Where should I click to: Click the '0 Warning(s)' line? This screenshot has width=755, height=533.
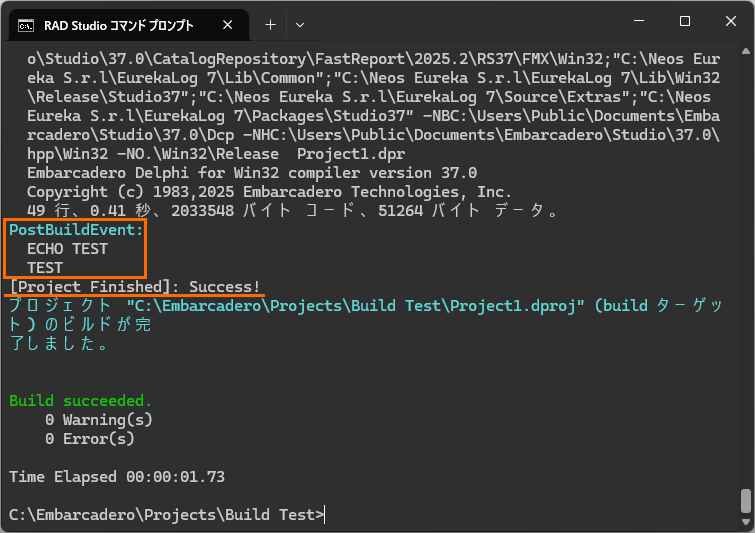coord(99,420)
